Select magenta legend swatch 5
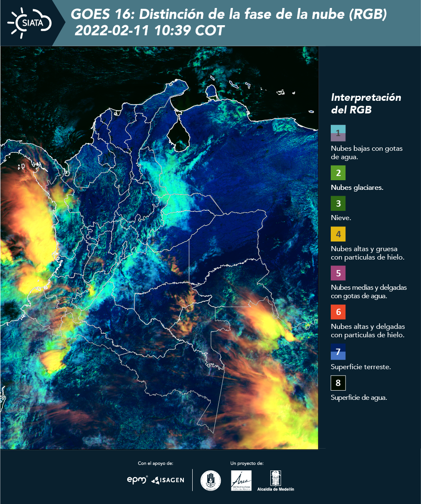421x504 pixels. 338,273
